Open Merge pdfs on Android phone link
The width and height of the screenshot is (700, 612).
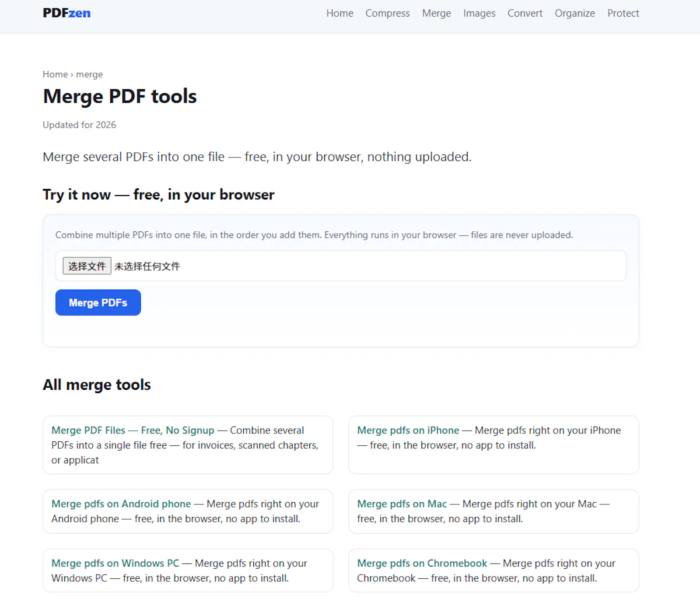[121, 504]
